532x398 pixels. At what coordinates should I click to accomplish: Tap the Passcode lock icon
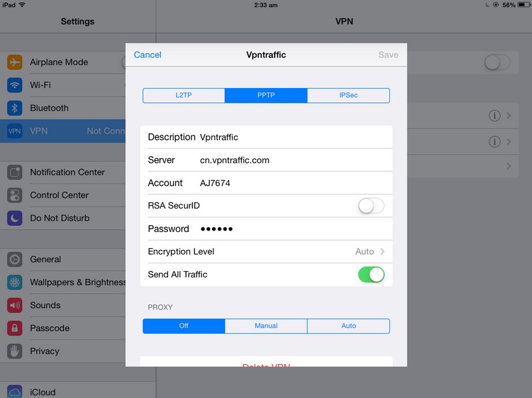coord(15,328)
